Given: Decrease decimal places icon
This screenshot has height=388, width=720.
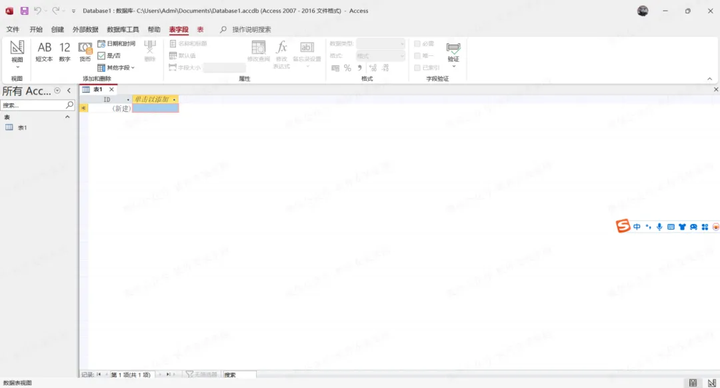Looking at the screenshot, I should (385, 68).
